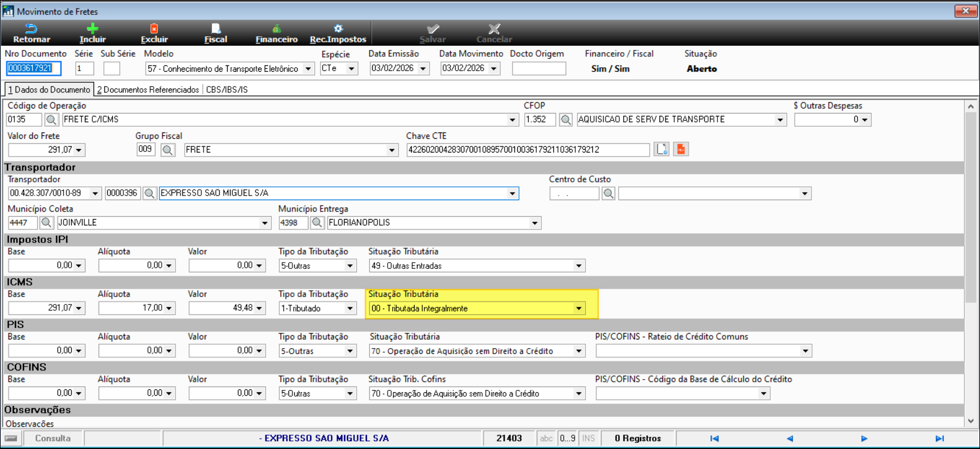
Task: Click magnifier icon beside Município Entrega code
Action: click(317, 222)
